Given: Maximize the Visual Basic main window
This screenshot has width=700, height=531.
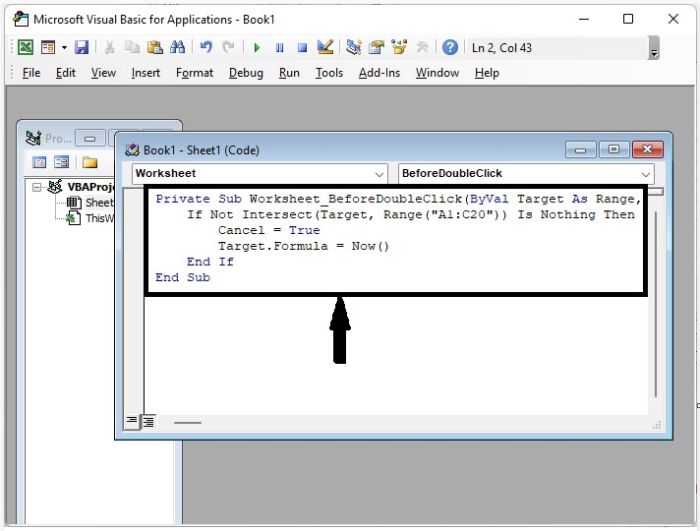Looking at the screenshot, I should [628, 19].
